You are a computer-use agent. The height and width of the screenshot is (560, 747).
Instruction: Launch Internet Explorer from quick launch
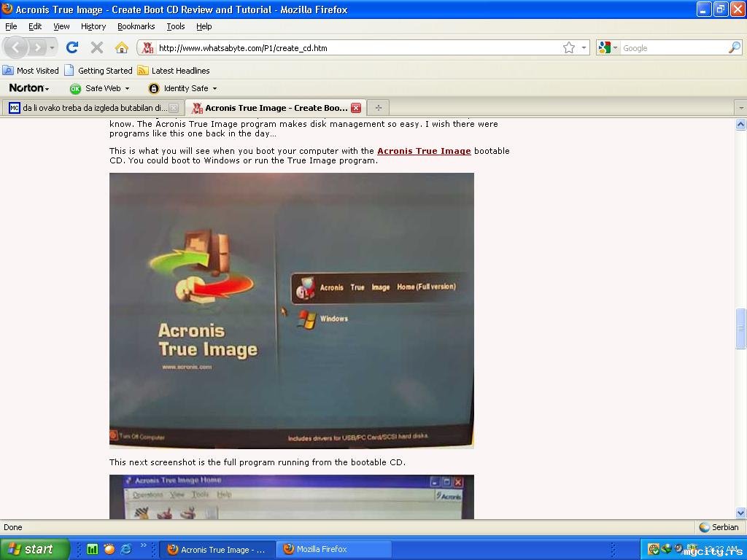click(126, 549)
